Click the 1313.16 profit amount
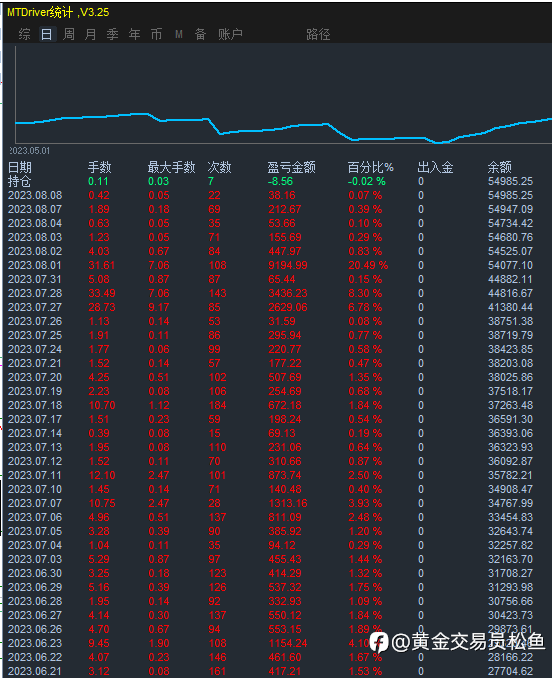552x678 pixels. [288, 503]
